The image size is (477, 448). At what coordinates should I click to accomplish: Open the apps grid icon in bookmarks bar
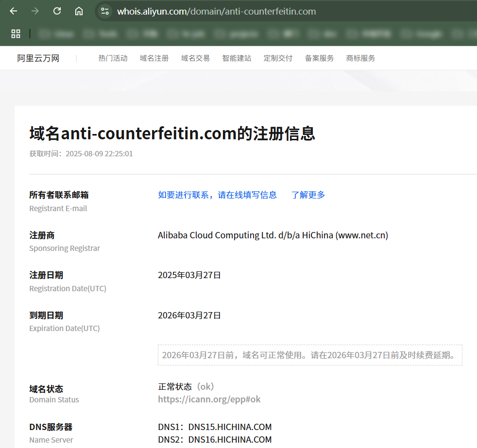pyautogui.click(x=16, y=33)
